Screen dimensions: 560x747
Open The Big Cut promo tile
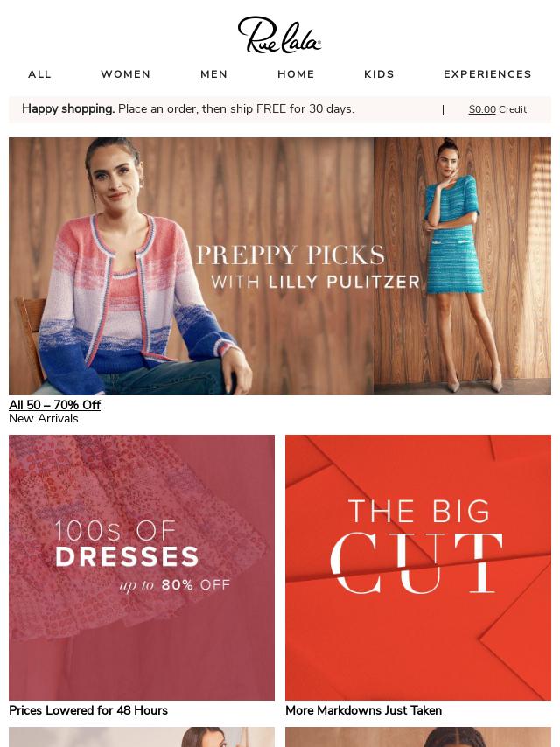point(418,568)
